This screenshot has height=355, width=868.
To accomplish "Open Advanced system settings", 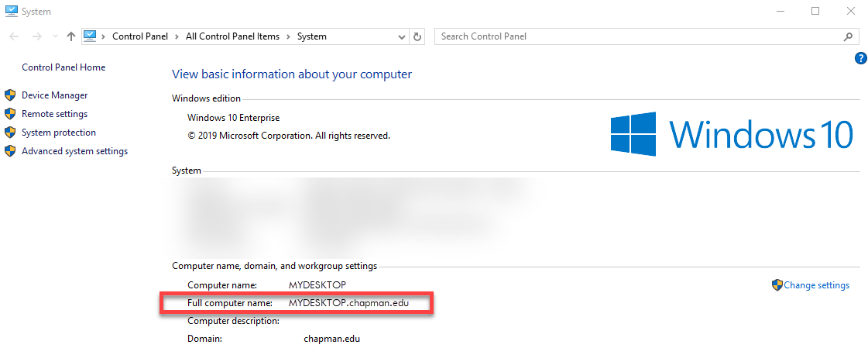I will [74, 151].
